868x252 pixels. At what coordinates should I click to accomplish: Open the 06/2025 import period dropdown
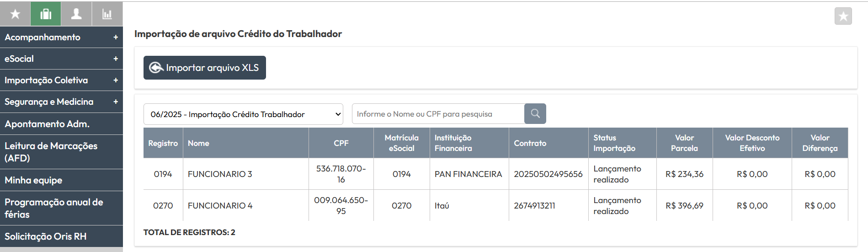243,114
